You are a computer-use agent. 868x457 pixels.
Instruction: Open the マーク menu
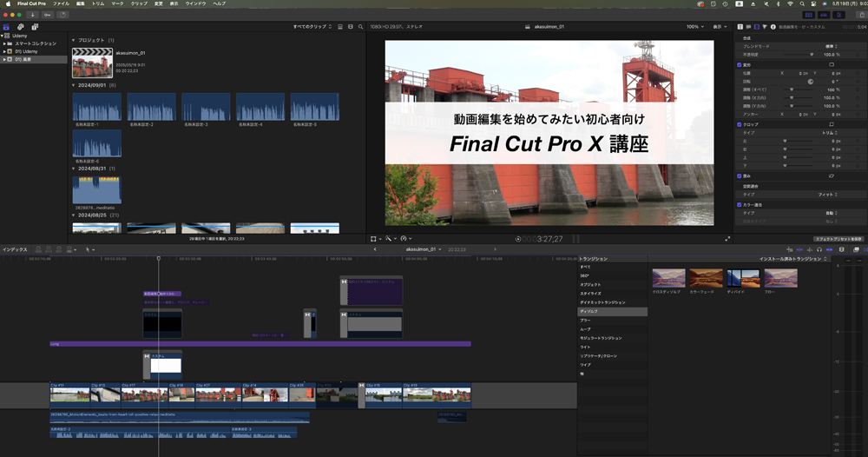pyautogui.click(x=117, y=3)
